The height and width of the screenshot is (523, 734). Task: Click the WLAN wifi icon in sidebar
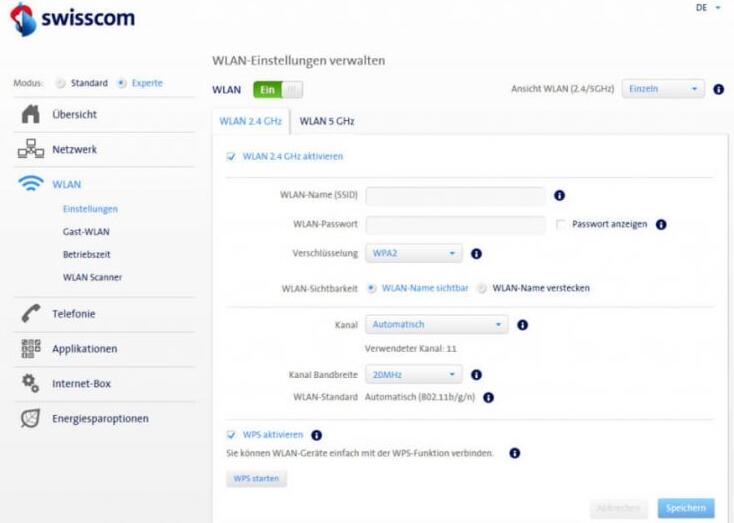(x=31, y=184)
